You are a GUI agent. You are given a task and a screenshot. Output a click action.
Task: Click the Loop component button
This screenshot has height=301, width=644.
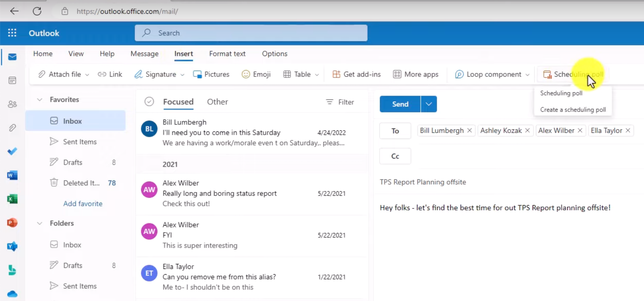point(488,74)
